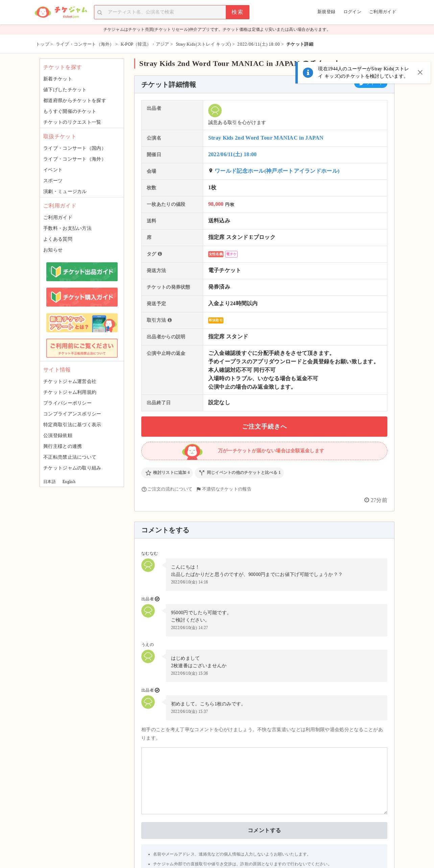Image resolution: width=434 pixels, height=868 pixels.
Task: Click the blue info icon in notification
Action: (x=308, y=72)
